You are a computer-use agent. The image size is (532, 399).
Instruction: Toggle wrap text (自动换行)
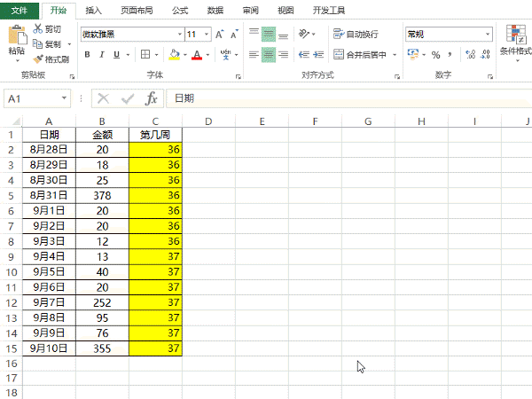tap(356, 34)
